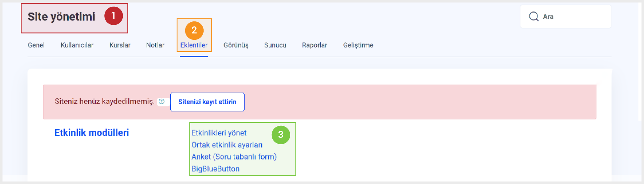Click the orange number 2 badge
Viewport: 644px width, 184px height.
[x=194, y=30]
